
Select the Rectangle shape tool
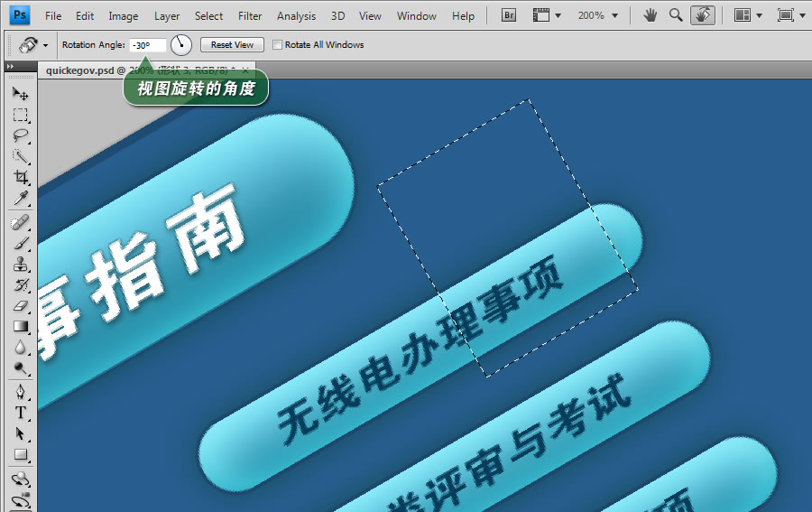coord(21,454)
